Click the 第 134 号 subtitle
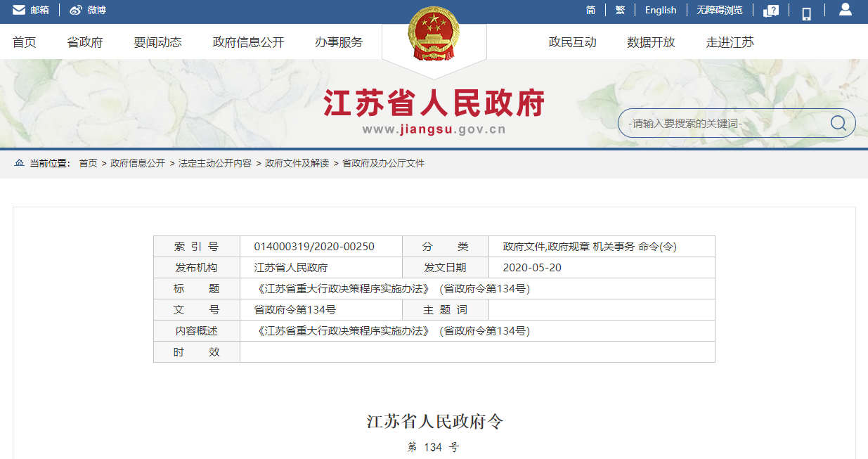The height and width of the screenshot is (459, 868). pyautogui.click(x=434, y=447)
